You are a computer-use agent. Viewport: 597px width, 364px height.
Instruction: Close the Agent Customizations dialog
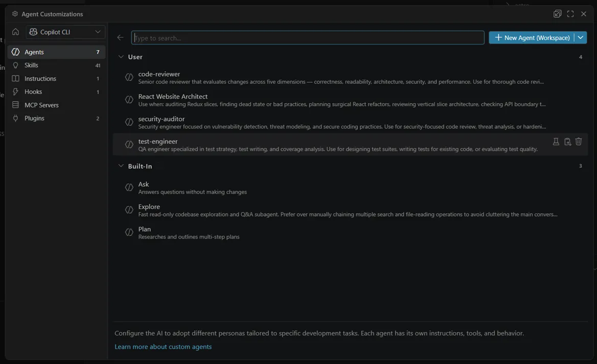(x=584, y=14)
